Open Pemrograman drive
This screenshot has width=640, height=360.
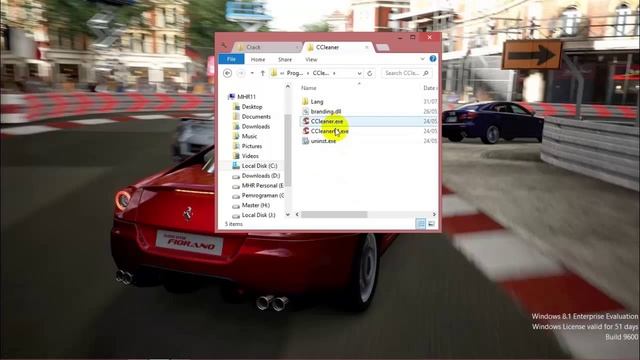point(262,196)
